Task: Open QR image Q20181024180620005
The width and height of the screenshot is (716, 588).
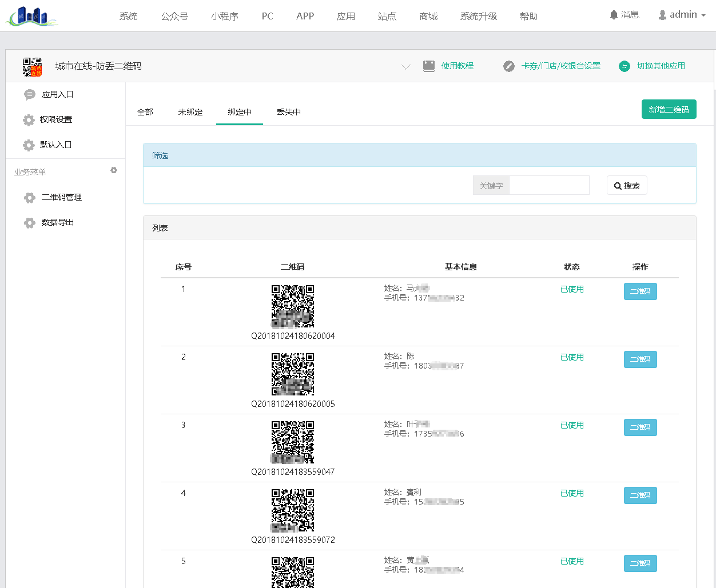Action: [x=293, y=374]
